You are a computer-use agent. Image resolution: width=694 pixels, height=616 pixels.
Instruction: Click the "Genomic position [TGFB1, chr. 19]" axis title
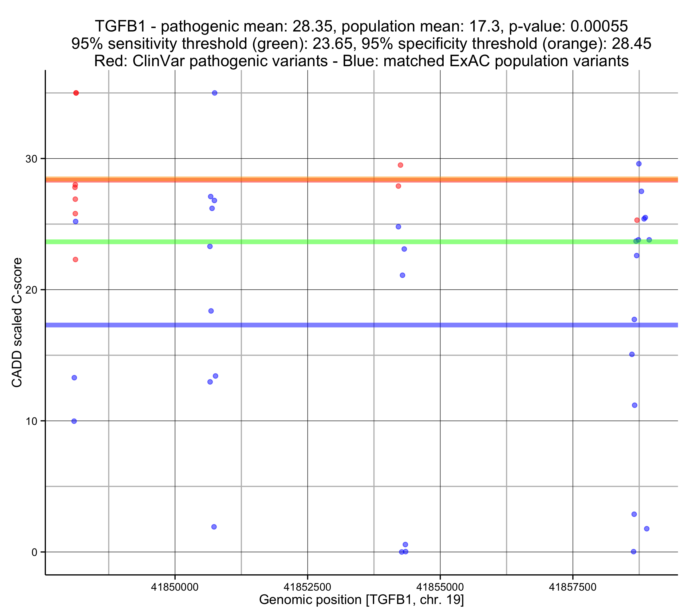coord(361,600)
